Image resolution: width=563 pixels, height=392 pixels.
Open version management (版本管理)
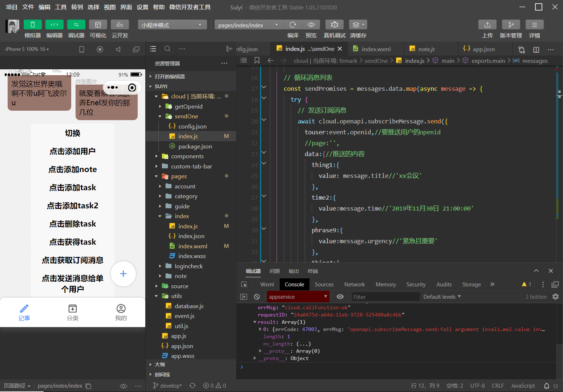click(511, 25)
